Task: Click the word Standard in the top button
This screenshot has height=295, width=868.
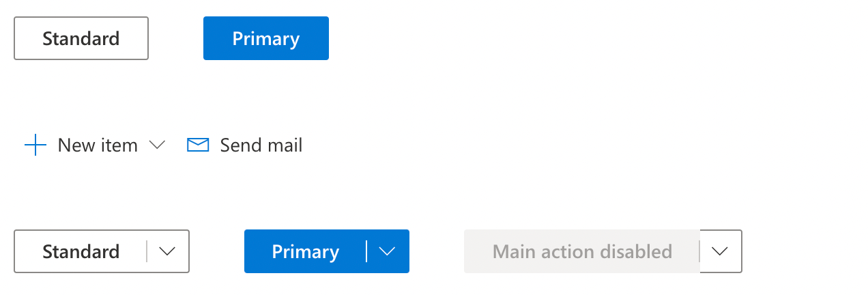Action: tap(81, 38)
